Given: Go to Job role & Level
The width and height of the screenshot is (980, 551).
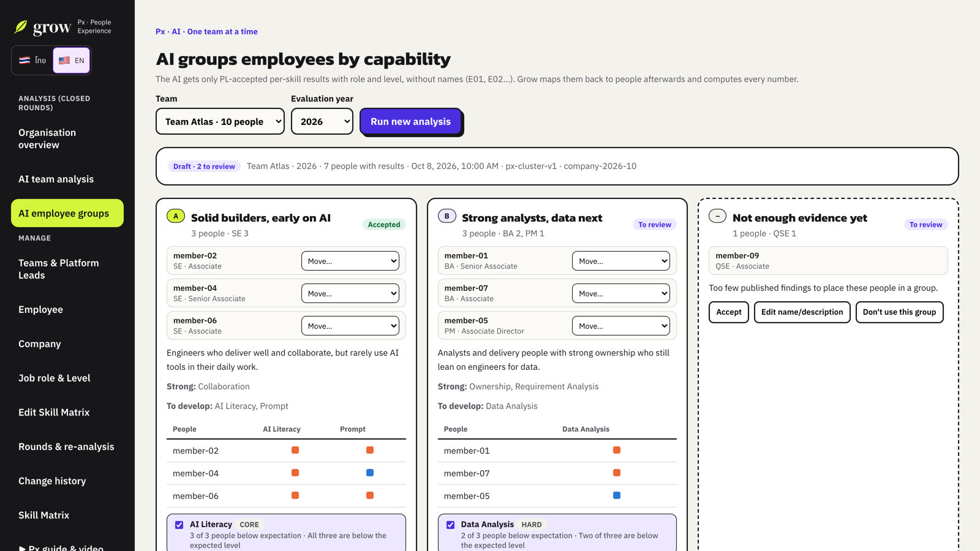Looking at the screenshot, I should point(67,378).
